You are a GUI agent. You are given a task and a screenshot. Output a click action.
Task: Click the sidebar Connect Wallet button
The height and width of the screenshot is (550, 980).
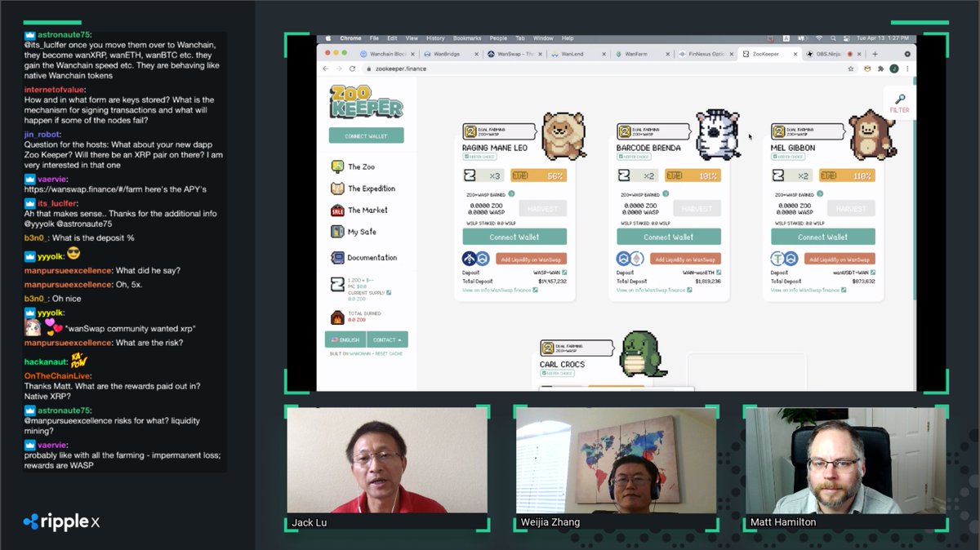[x=366, y=135]
